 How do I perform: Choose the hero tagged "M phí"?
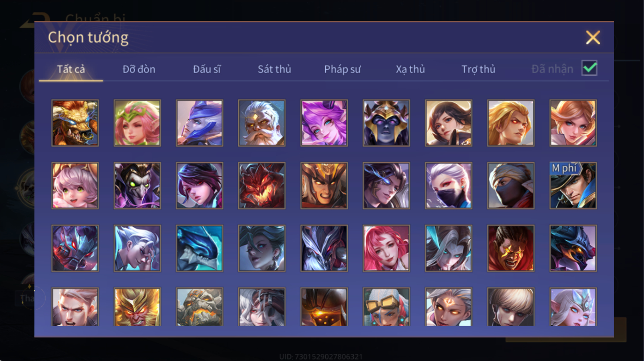(x=573, y=186)
